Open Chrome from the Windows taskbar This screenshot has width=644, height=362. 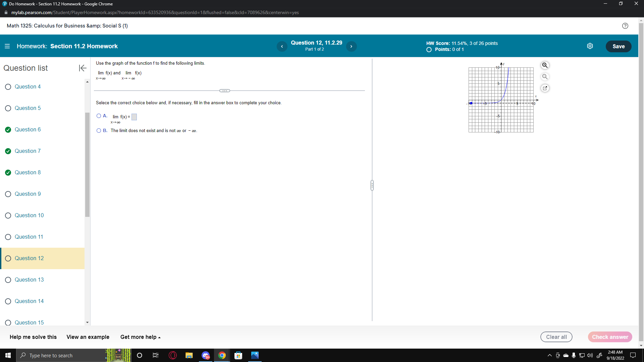(x=222, y=356)
